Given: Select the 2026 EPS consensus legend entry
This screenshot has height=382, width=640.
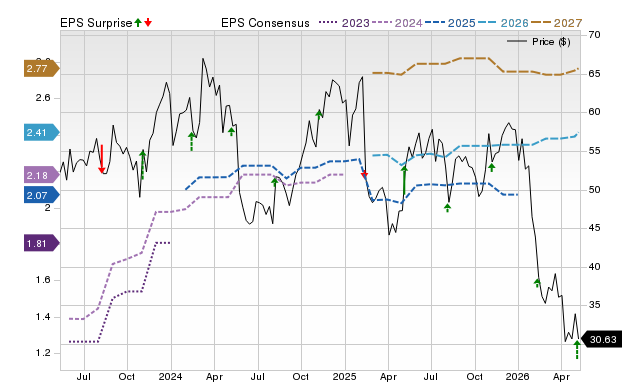Looking at the screenshot, I should [x=503, y=23].
